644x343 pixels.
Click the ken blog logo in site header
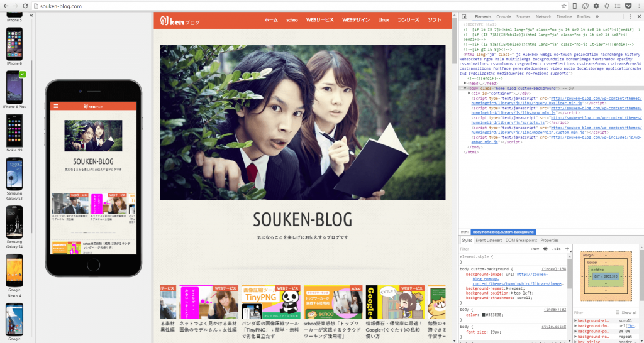point(180,21)
